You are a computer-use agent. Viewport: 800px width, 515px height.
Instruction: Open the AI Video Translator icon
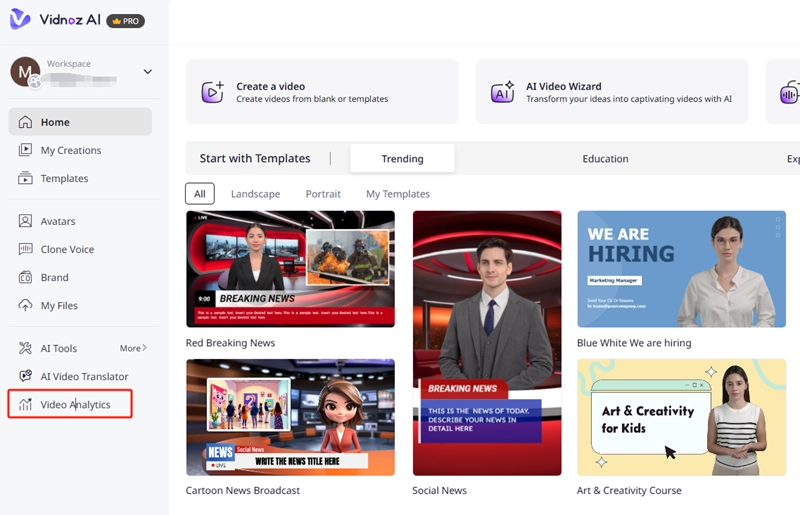(25, 376)
